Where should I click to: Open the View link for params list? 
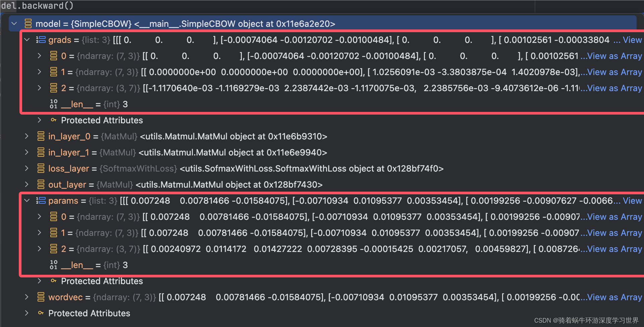(x=632, y=201)
